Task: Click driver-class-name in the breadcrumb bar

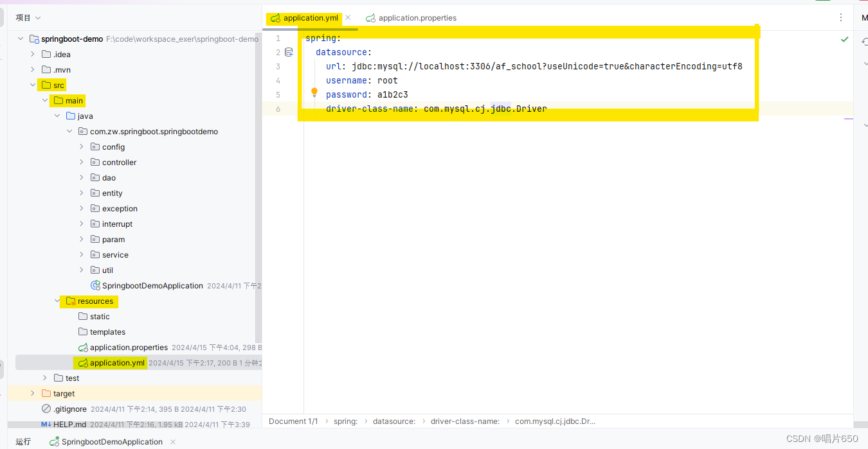Action: (465, 421)
